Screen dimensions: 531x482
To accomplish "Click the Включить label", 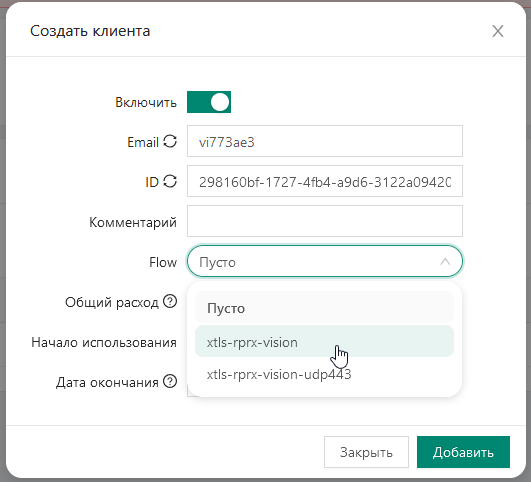I will point(146,102).
